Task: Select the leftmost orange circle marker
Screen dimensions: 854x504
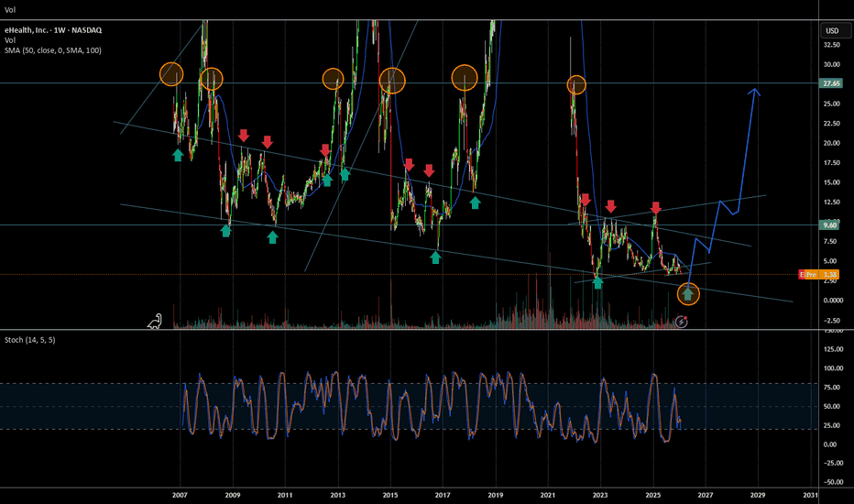Action: pyautogui.click(x=171, y=74)
